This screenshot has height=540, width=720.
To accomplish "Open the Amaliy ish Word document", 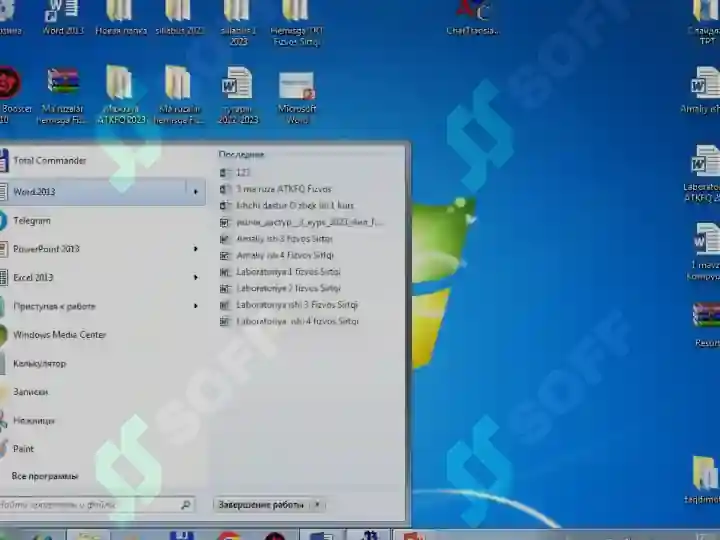I will click(x=703, y=90).
